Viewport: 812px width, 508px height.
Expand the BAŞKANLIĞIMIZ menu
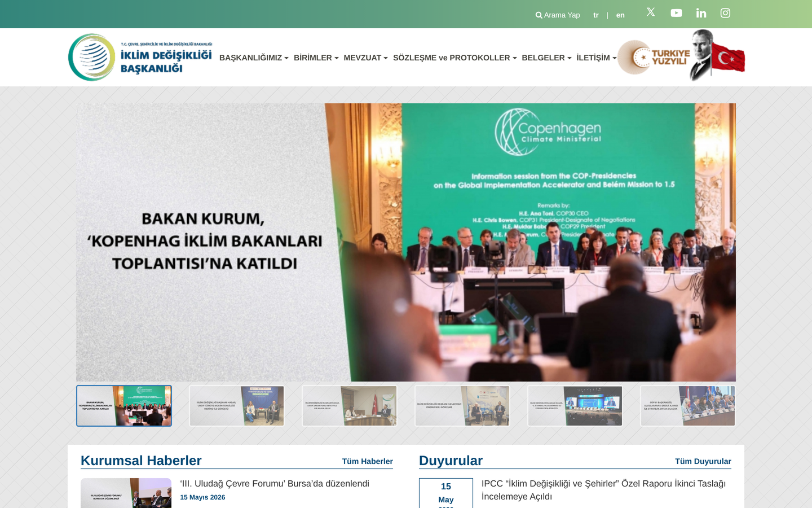[x=254, y=58]
